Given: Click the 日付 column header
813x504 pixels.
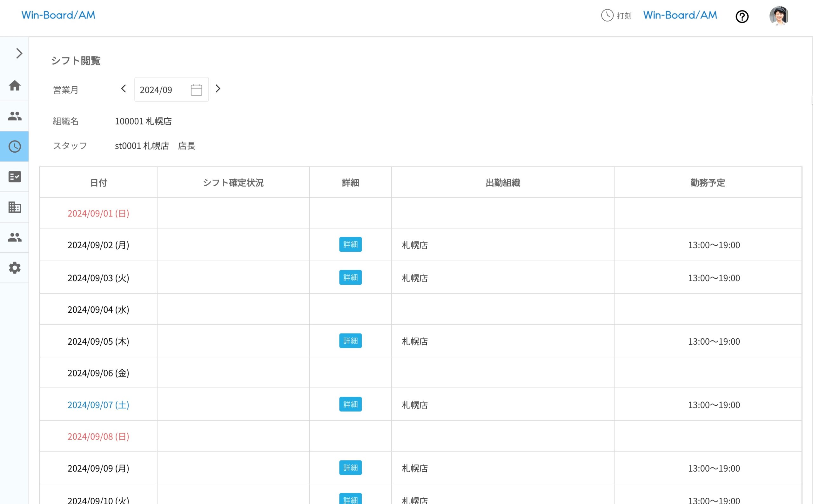Looking at the screenshot, I should (x=98, y=182).
